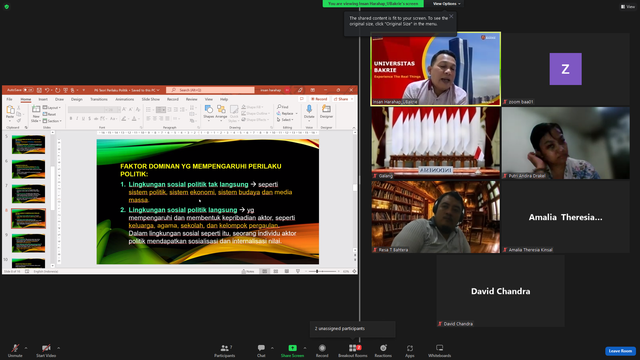The width and height of the screenshot is (640, 360).
Task: Open text highlight color picker
Action: 124,119
